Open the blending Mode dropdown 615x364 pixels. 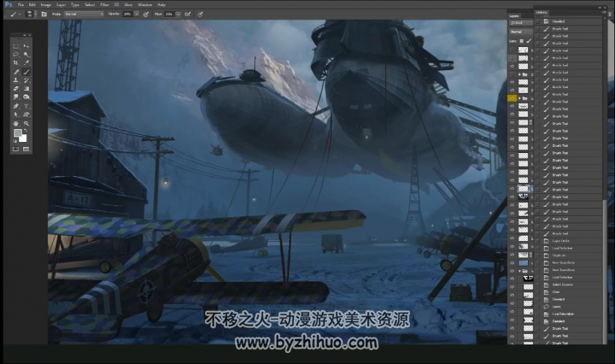point(84,14)
